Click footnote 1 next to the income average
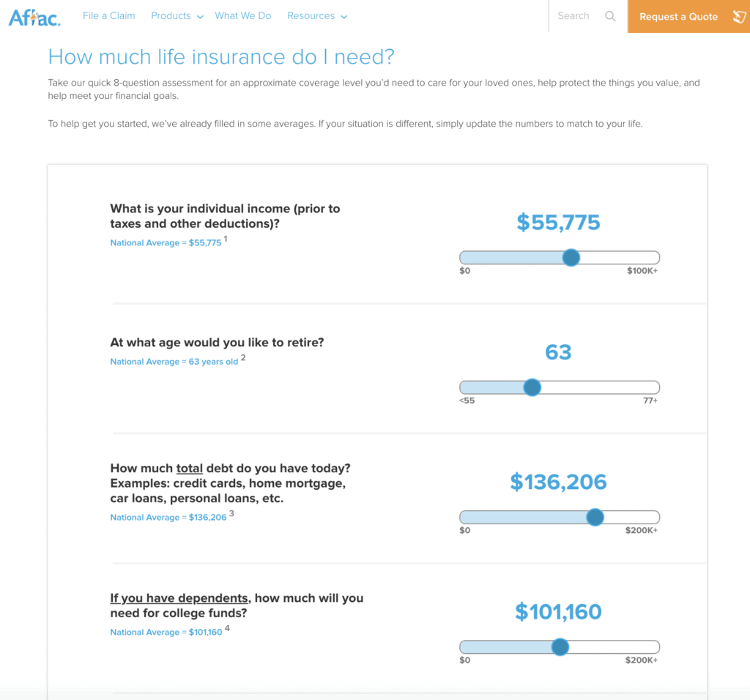The width and height of the screenshot is (750, 700). 226,239
